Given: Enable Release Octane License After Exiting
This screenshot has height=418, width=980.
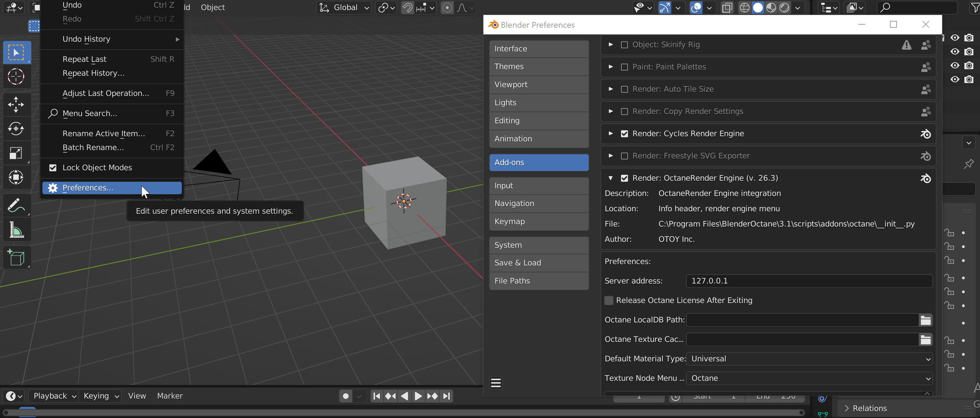Looking at the screenshot, I should (608, 300).
